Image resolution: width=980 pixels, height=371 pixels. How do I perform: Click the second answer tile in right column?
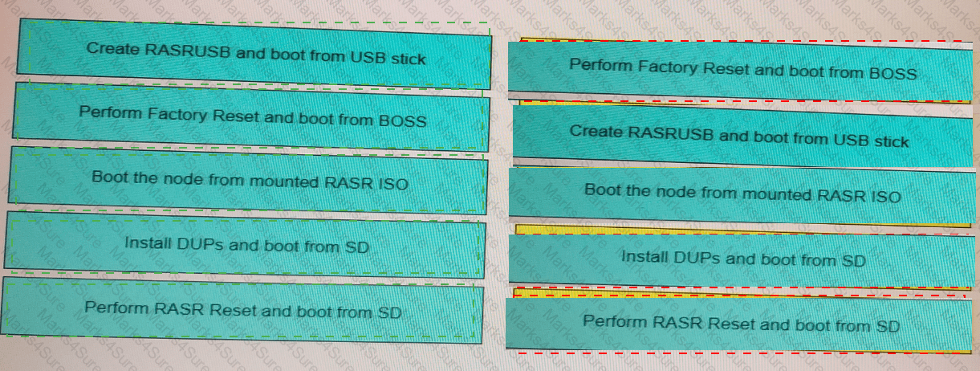[739, 135]
